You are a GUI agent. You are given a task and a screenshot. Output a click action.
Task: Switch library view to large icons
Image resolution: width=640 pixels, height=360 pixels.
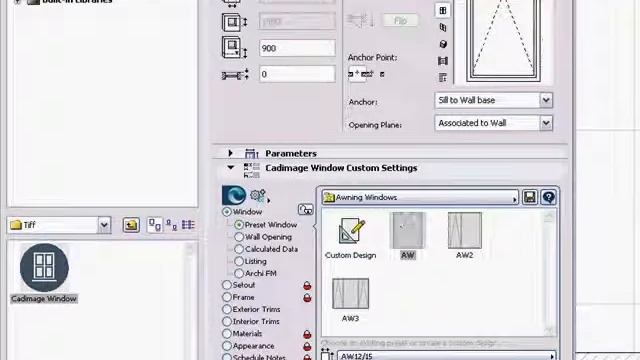pyautogui.click(x=155, y=225)
